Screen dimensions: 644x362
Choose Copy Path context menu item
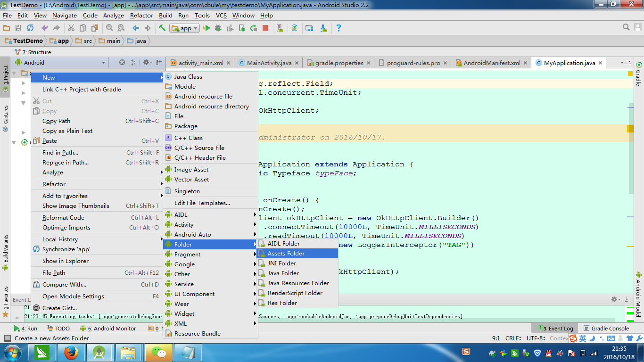click(x=97, y=121)
